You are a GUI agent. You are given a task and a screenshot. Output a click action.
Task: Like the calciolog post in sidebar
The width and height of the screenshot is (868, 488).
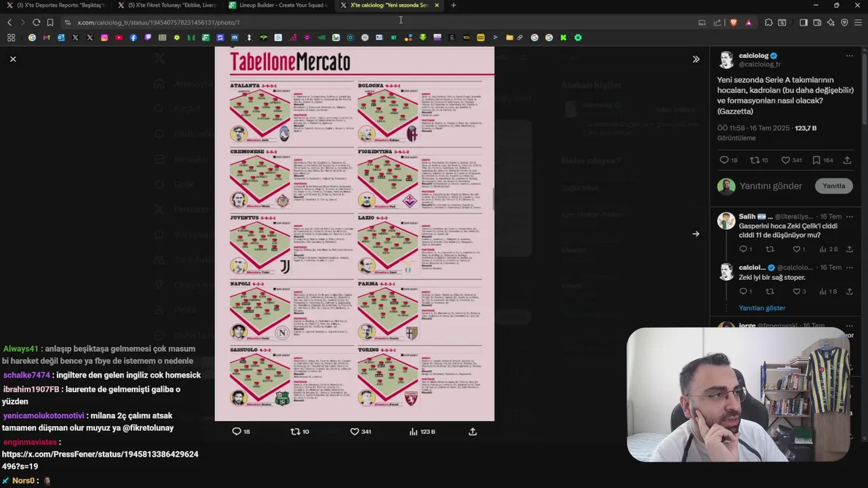pos(785,160)
